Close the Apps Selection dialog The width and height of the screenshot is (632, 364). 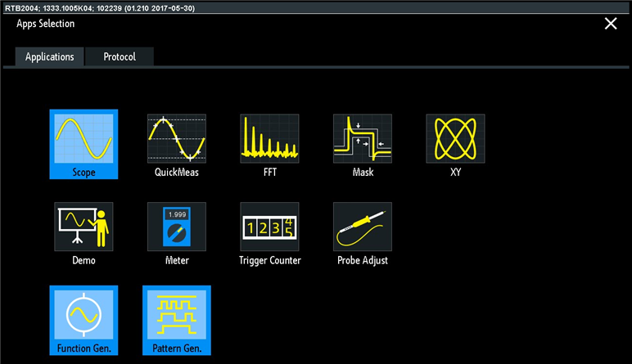coord(611,24)
